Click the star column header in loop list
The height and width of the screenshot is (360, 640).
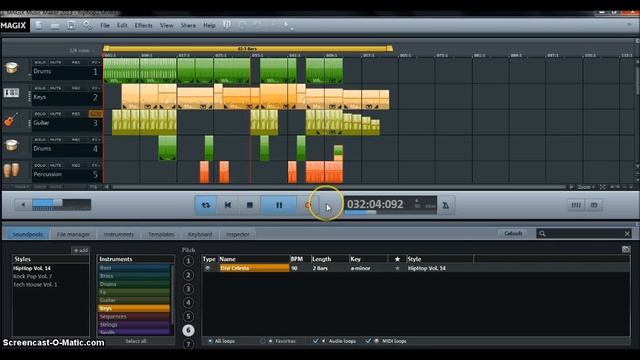pyautogui.click(x=397, y=259)
